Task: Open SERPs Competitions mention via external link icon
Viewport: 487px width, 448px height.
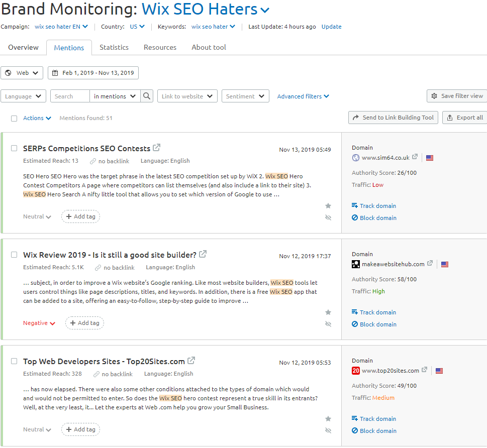Action: click(x=156, y=148)
